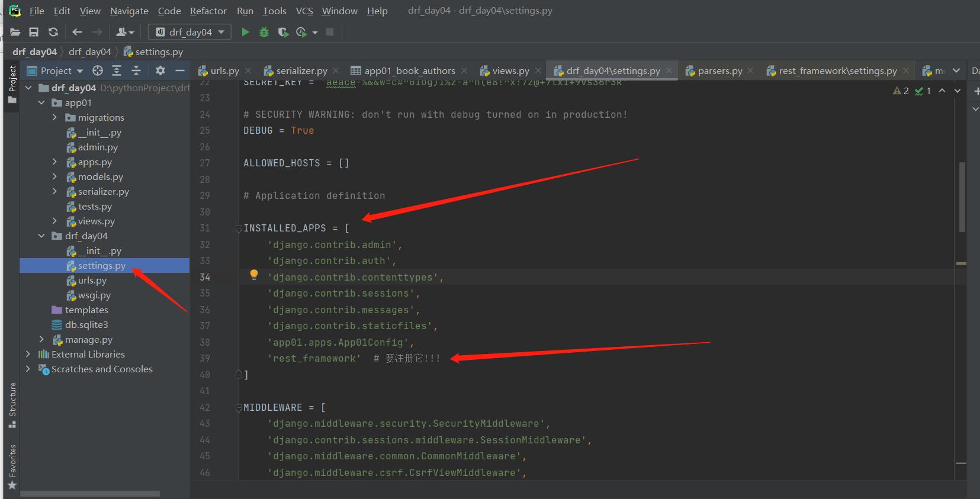This screenshot has width=980, height=499.
Task: Click settings.py breadcrumb
Action: 153,51
